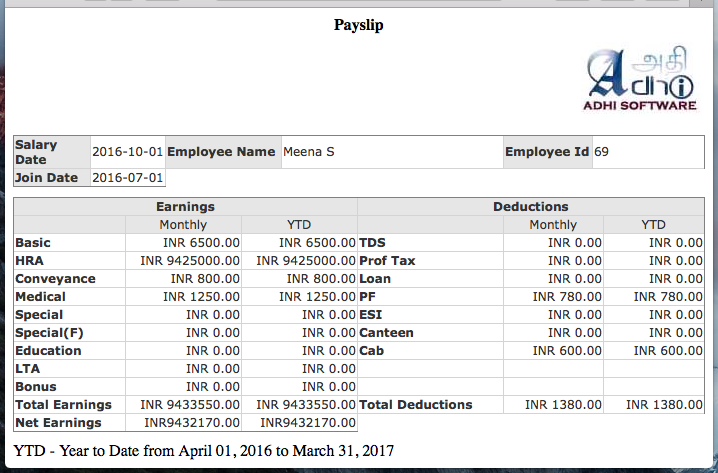Click the LTA row label
Screen dimensions: 718x473
(x=27, y=369)
